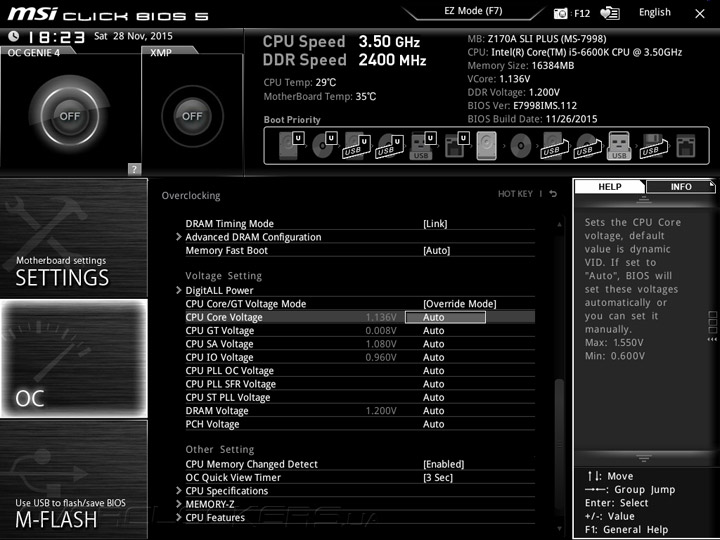This screenshot has height=540, width=720.
Task: Switch to the INFO tab
Action: (681, 186)
